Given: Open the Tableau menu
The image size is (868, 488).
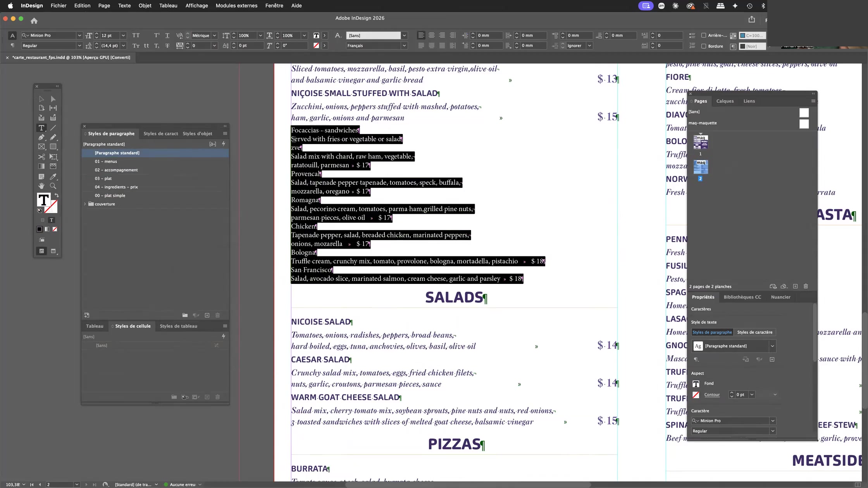Looking at the screenshot, I should tap(168, 6).
